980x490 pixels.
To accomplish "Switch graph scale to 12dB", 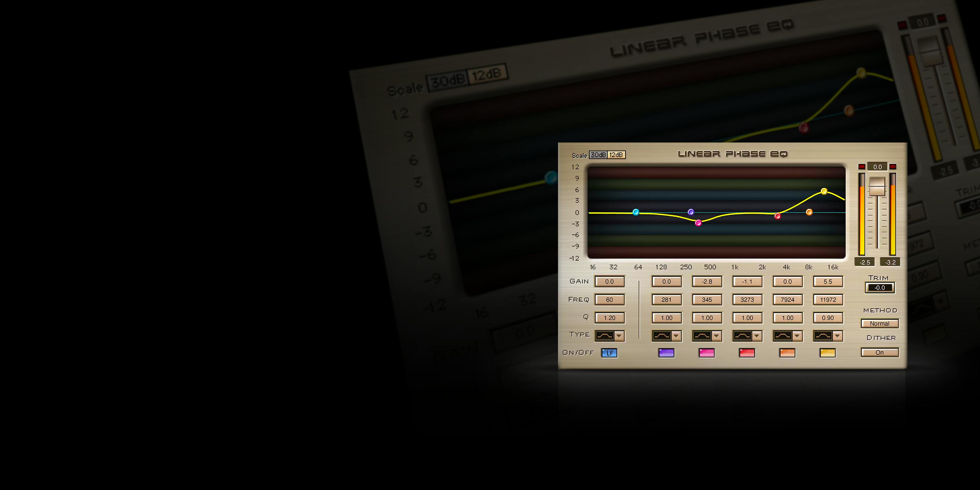I will click(616, 155).
